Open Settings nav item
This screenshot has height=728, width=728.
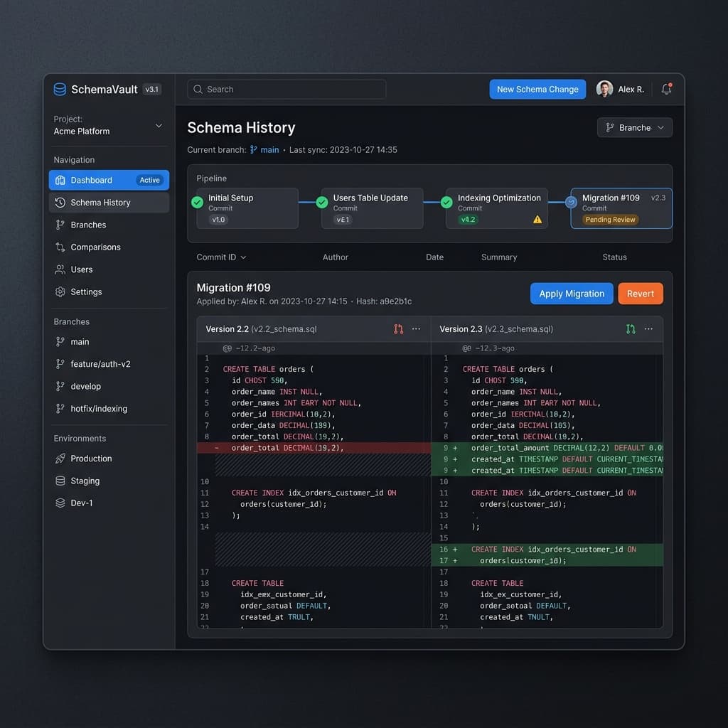tap(109, 291)
